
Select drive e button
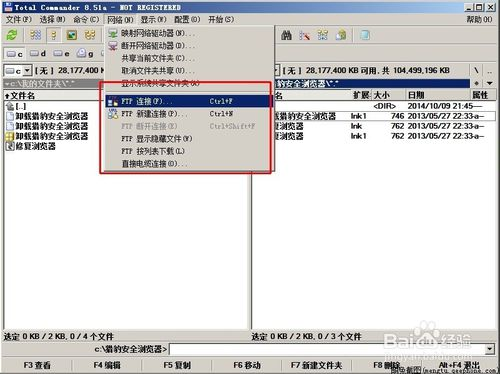[61, 54]
